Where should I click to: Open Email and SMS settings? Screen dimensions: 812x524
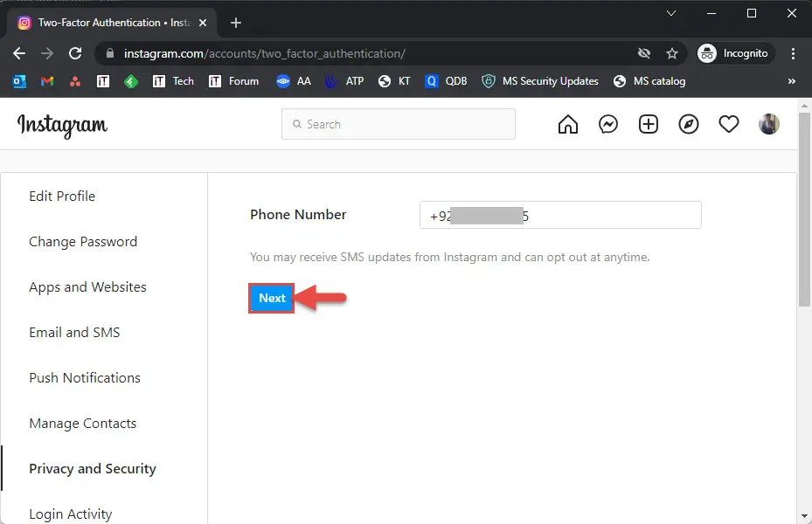pyautogui.click(x=74, y=333)
